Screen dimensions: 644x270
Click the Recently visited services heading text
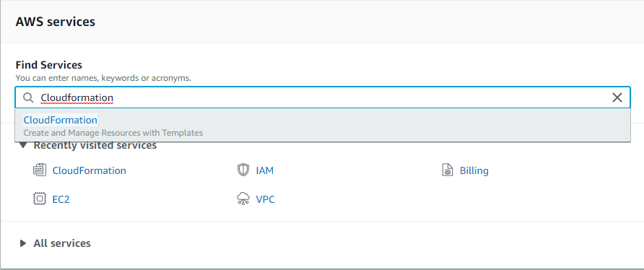(x=95, y=145)
